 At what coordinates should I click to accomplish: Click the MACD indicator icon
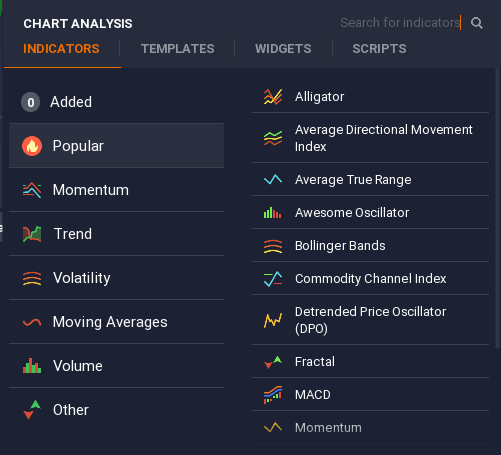click(x=273, y=395)
